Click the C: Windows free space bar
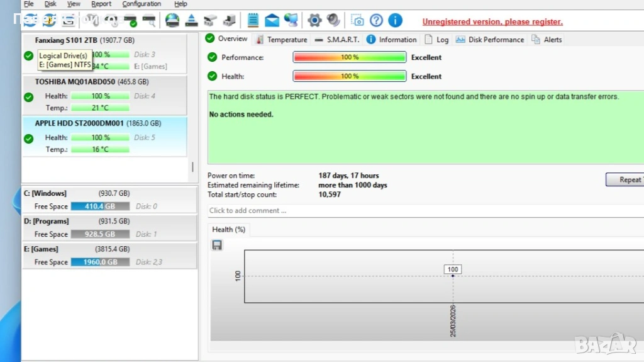This screenshot has width=644, height=362. [x=100, y=206]
